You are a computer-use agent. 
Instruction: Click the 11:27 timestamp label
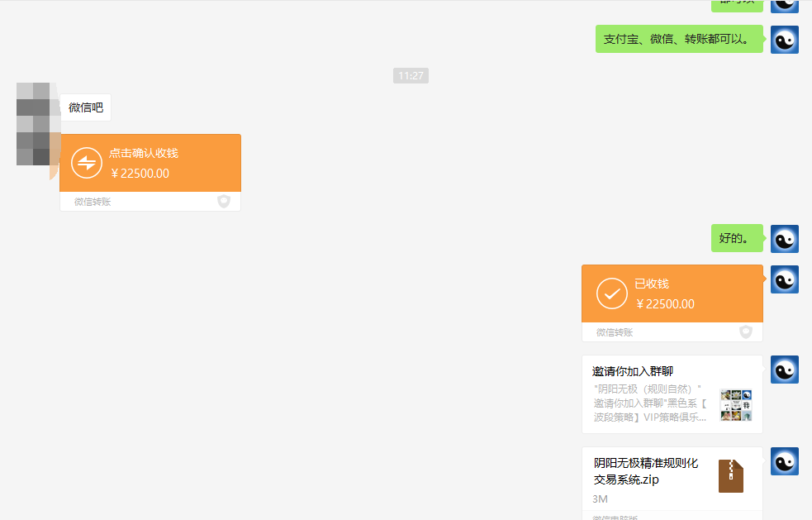(411, 76)
